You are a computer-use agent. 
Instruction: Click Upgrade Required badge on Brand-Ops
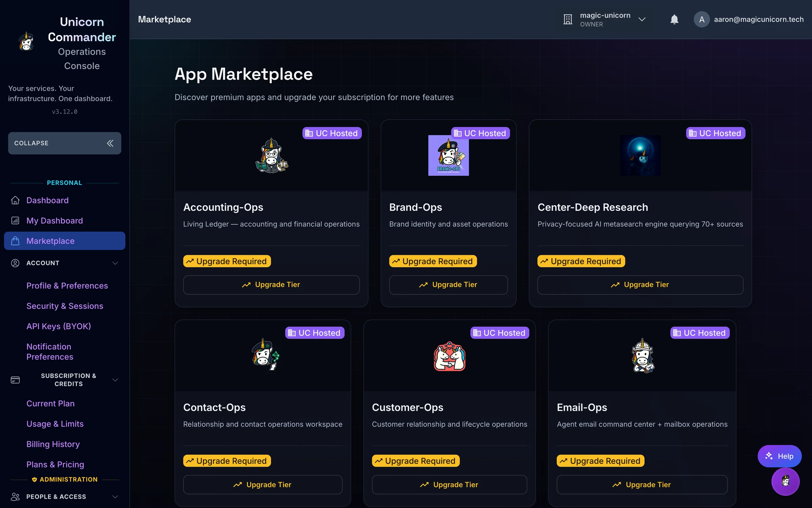(x=433, y=261)
